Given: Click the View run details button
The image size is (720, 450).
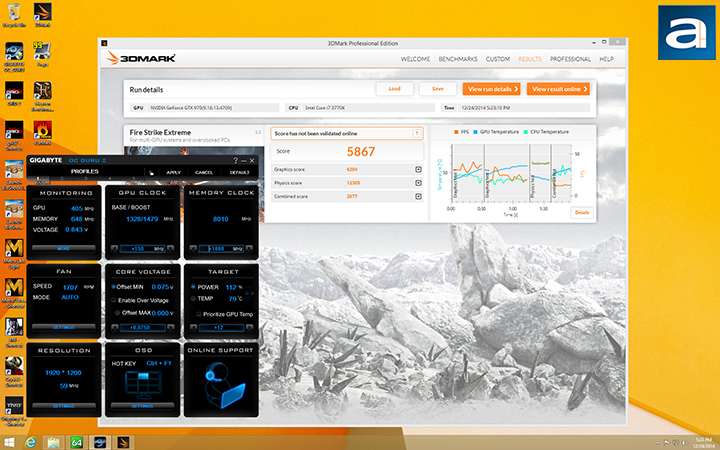Looking at the screenshot, I should (492, 89).
